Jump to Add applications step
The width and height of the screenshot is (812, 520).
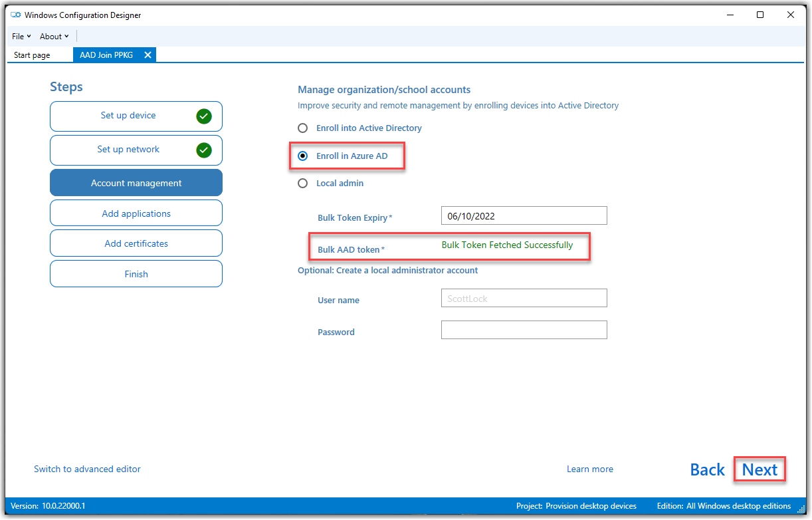coord(136,213)
